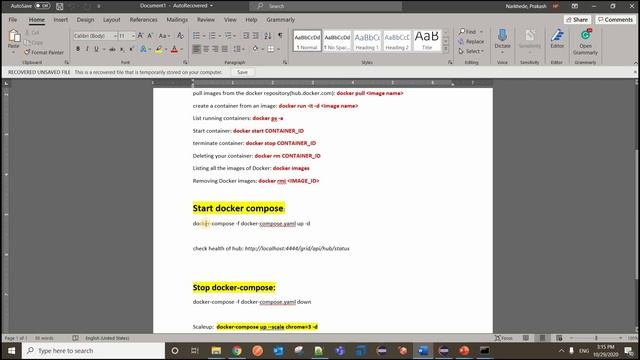Click the Share button
This screenshot has width=640, height=360.
click(577, 20)
